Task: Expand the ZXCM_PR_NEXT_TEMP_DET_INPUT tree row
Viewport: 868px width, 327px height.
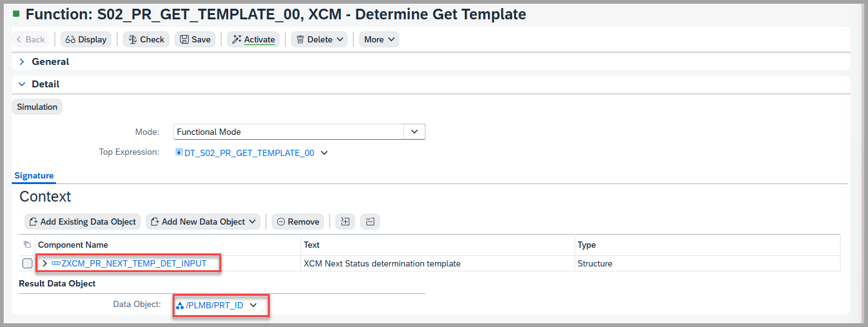Action: click(x=45, y=263)
